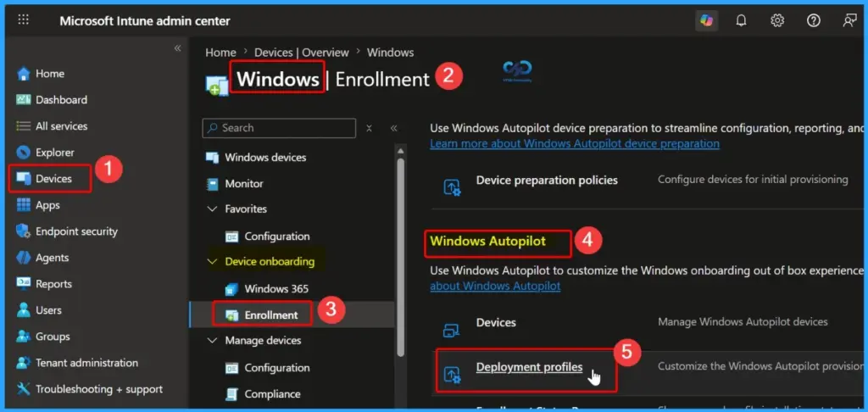This screenshot has width=868, height=412.
Task: Select Configuration under Favorites
Action: click(x=277, y=237)
